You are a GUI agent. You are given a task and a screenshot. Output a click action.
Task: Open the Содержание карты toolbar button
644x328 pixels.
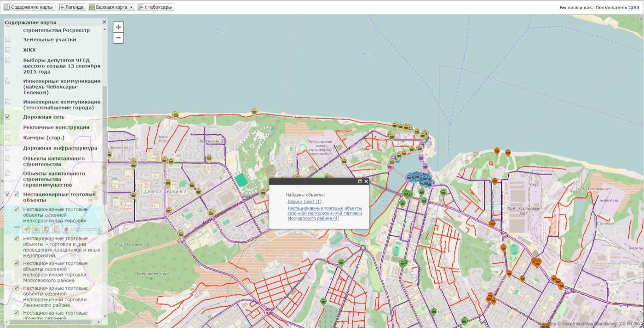tap(29, 7)
